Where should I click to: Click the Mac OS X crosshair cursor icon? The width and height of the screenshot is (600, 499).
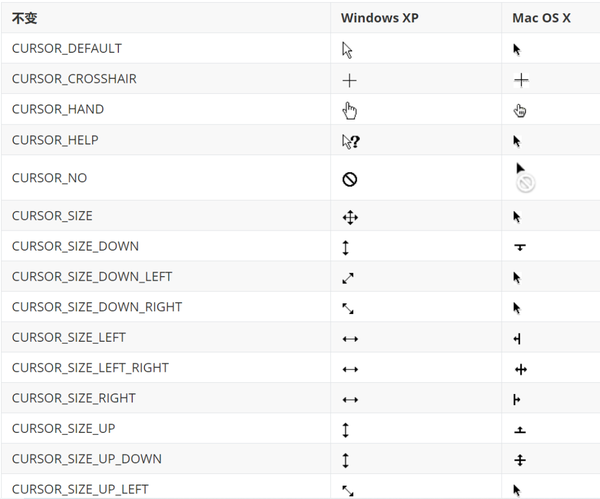pyautogui.click(x=521, y=80)
